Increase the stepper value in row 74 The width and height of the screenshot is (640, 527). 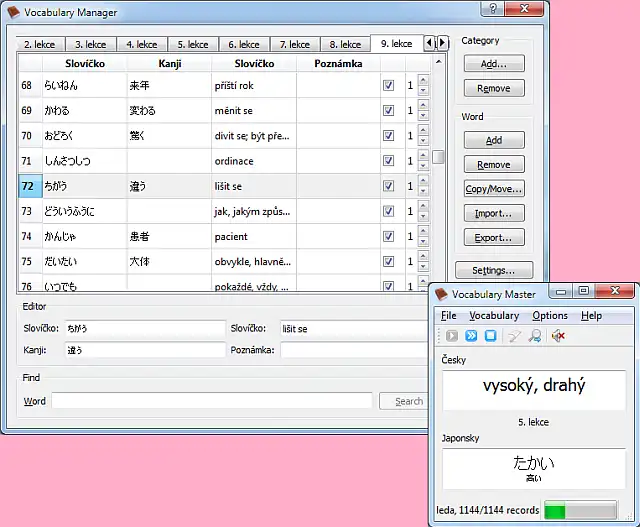tap(423, 231)
